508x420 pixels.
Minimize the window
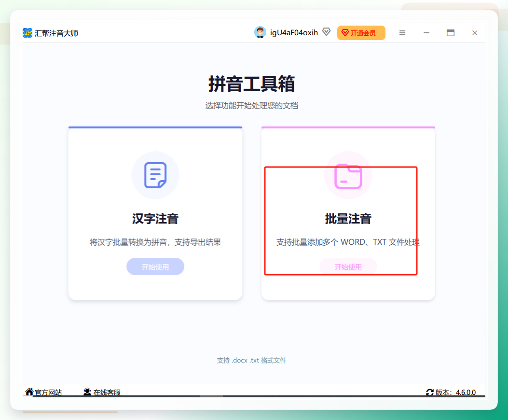pyautogui.click(x=426, y=33)
